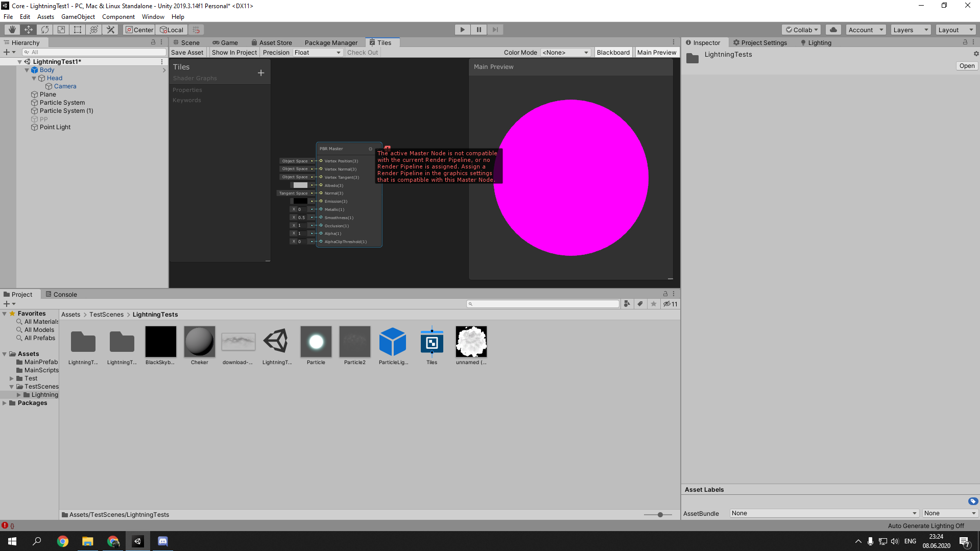The width and height of the screenshot is (980, 551).
Task: Click the favorites star icon in Project panel
Action: click(x=654, y=304)
